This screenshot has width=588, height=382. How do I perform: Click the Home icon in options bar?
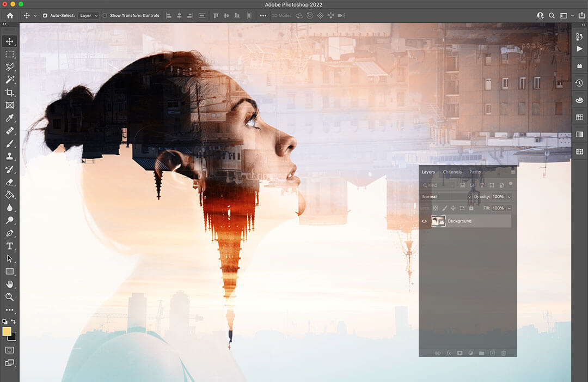pos(10,16)
